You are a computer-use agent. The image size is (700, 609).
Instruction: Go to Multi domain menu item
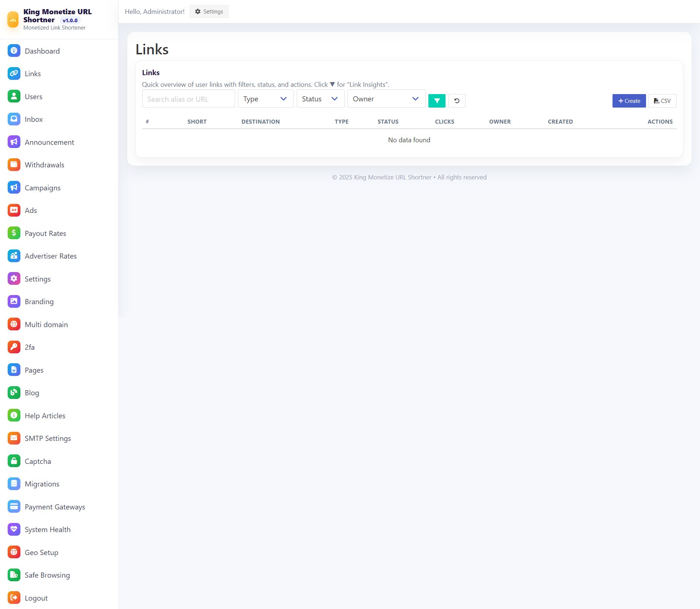46,324
